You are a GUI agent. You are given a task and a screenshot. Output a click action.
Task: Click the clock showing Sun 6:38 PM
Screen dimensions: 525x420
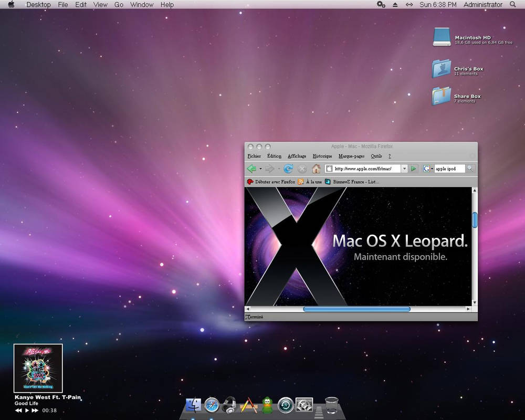tap(438, 5)
